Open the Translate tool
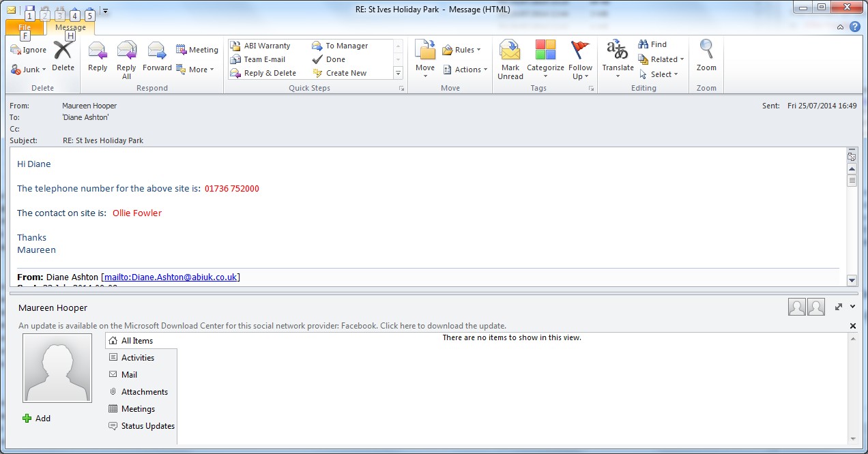 pos(617,58)
